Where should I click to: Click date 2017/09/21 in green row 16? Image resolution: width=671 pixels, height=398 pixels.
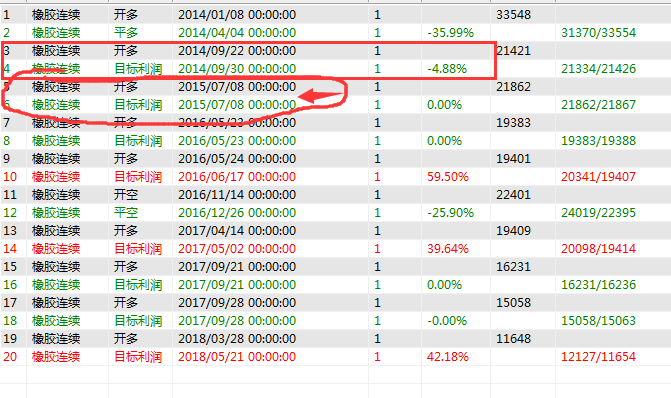[x=237, y=285]
